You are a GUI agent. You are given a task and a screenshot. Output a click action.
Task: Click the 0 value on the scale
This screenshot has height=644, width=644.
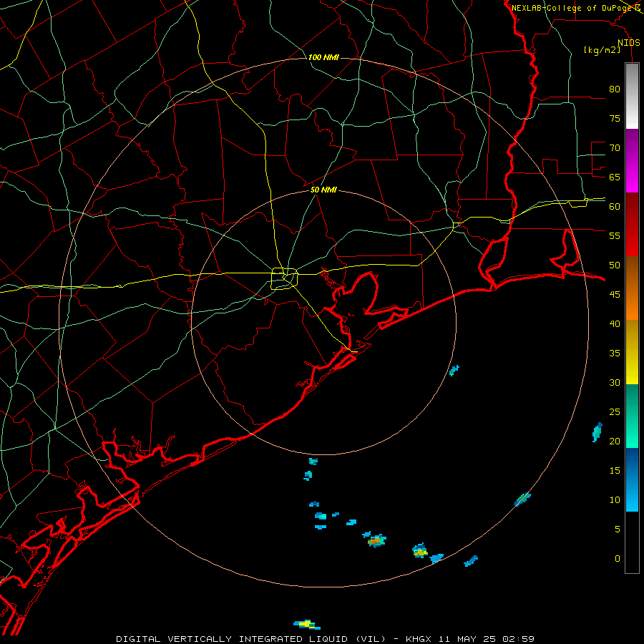[618, 559]
